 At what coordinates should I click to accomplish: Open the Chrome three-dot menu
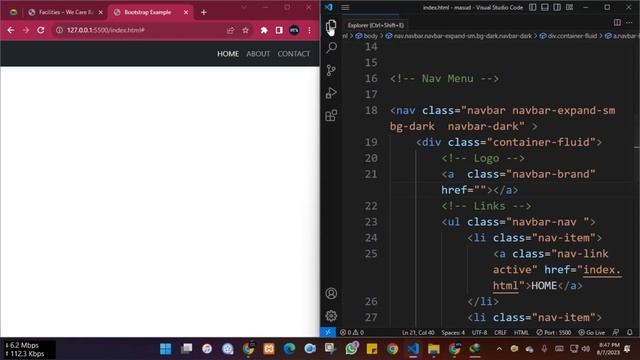(309, 30)
